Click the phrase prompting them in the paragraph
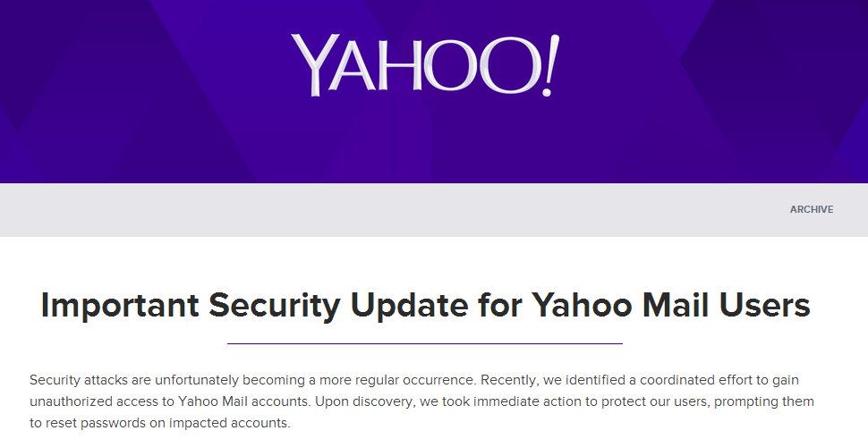The width and height of the screenshot is (868, 439). click(764, 401)
